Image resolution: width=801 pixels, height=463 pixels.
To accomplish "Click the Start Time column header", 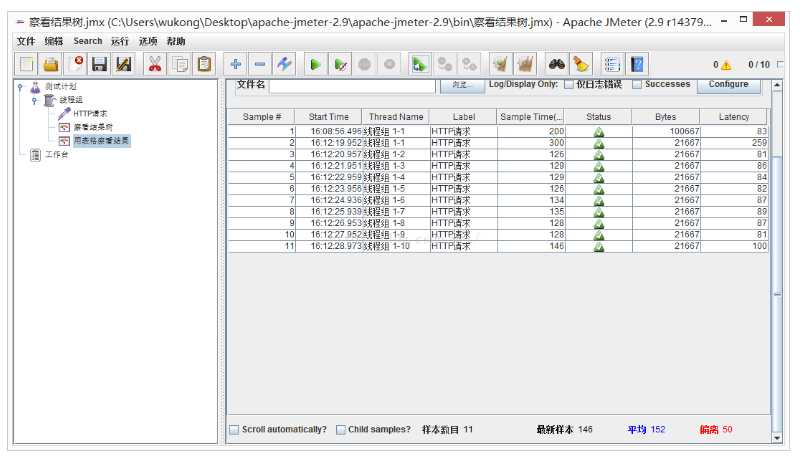I will click(x=328, y=117).
